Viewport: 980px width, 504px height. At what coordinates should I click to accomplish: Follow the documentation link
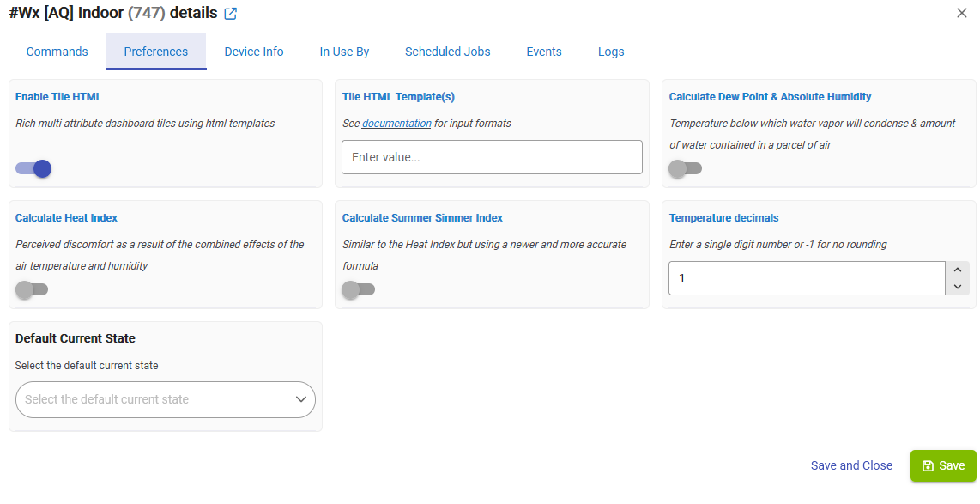coord(396,124)
